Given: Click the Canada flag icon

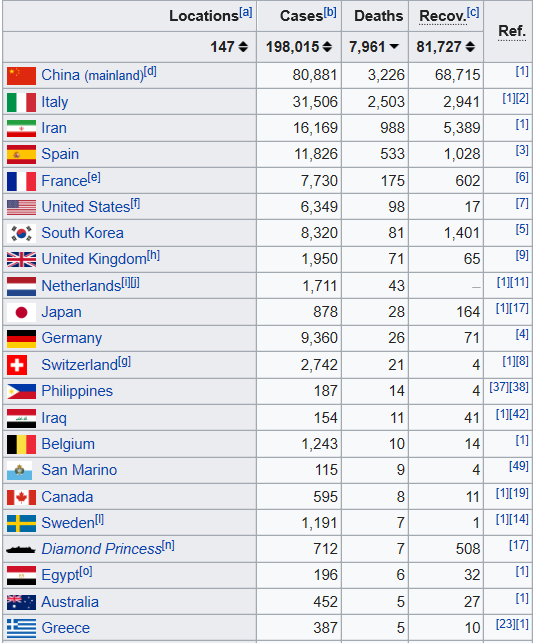Looking at the screenshot, I should click(21, 497).
